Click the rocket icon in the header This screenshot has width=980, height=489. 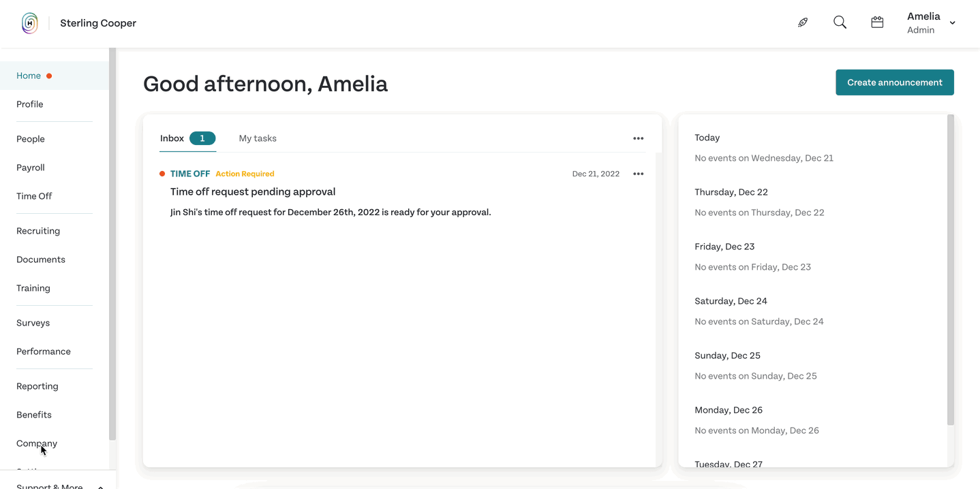point(803,22)
